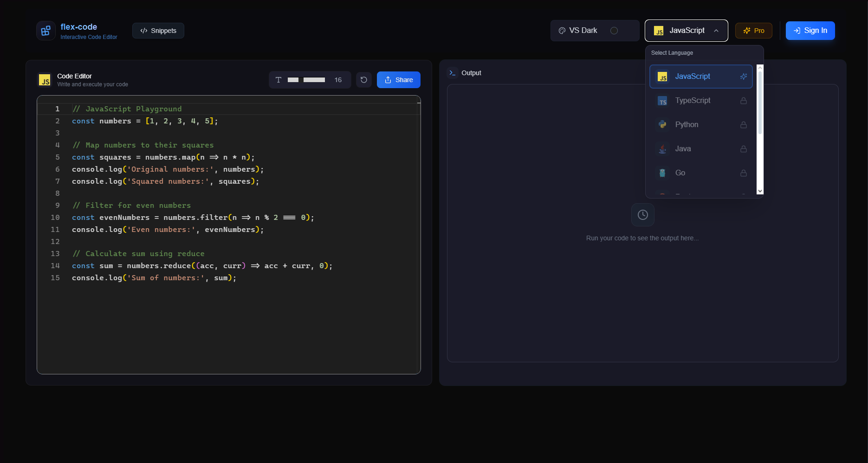Click the flex-code title link
This screenshot has height=463, width=868.
click(x=79, y=27)
